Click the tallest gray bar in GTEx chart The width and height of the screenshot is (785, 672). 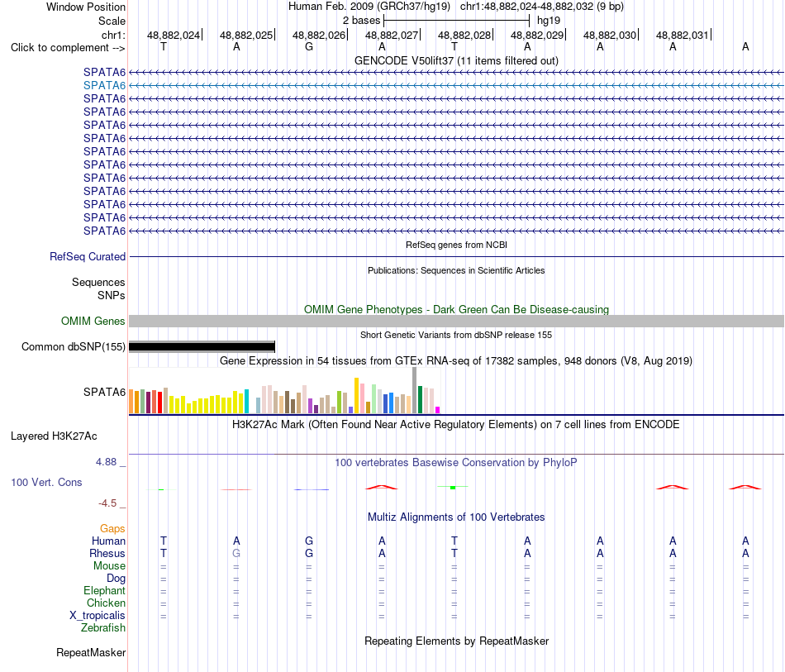click(x=415, y=390)
